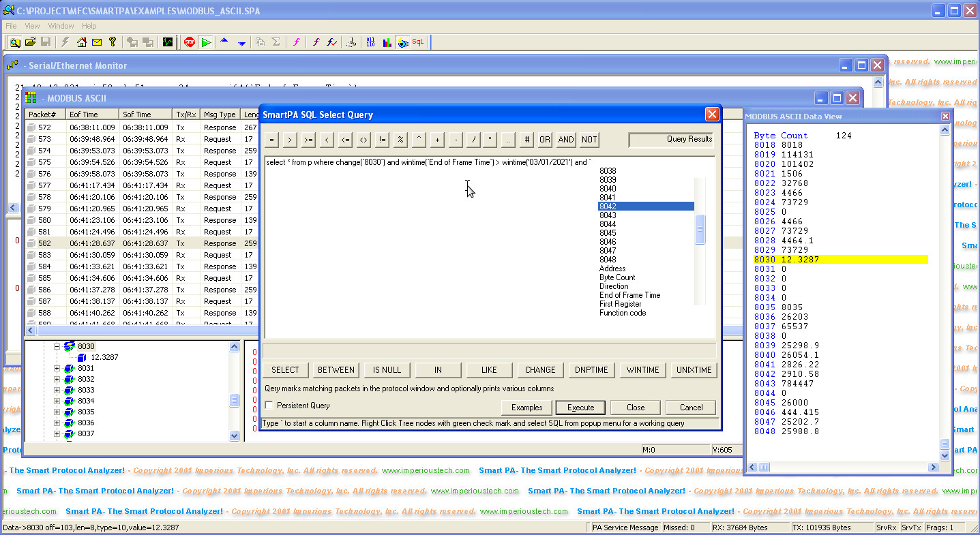The width and height of the screenshot is (980, 535).
Task: Insert the NOT operator
Action: 589,140
